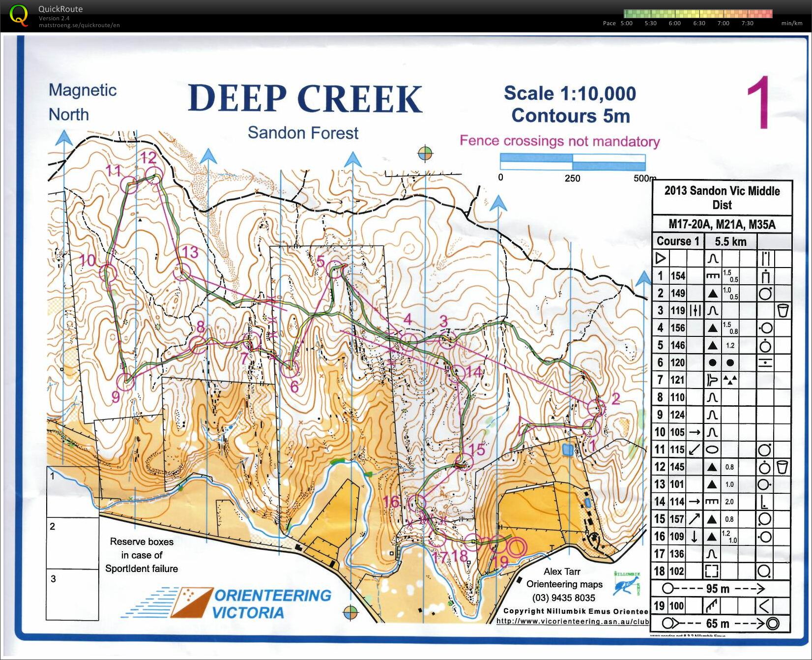Click the blue 0–500m scale bar
The image size is (812, 660).
tap(573, 162)
